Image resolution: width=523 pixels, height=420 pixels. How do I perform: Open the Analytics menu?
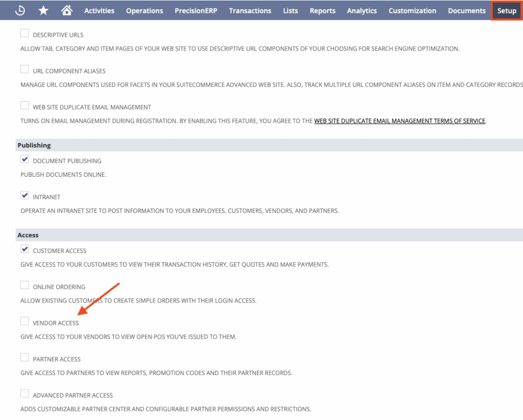coord(362,11)
